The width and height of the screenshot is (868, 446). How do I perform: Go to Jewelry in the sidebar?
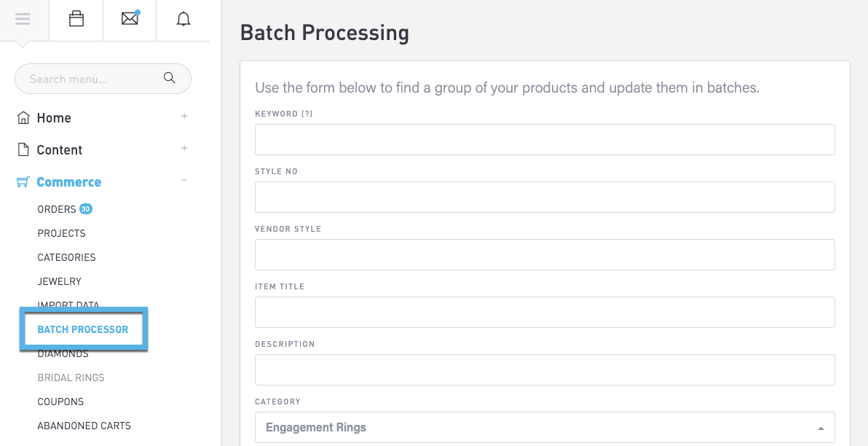60,281
